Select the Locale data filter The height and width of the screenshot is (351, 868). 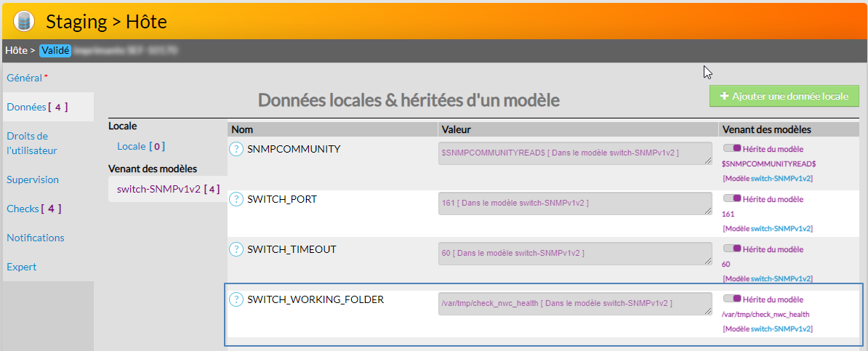(132, 146)
